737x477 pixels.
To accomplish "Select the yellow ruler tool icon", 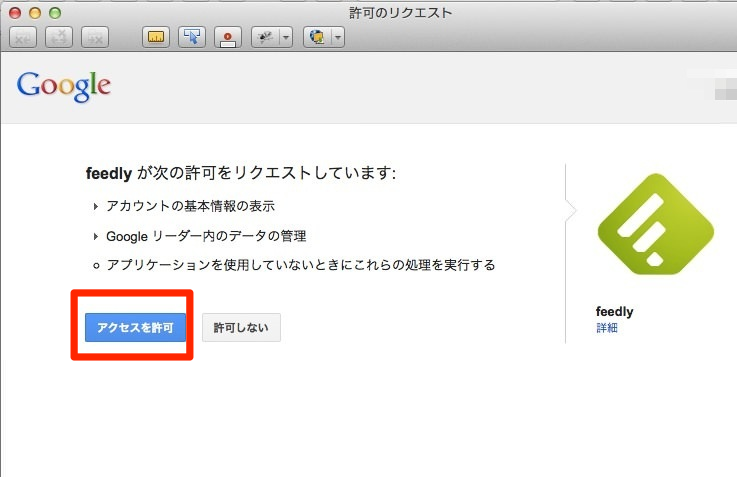I will coord(156,37).
